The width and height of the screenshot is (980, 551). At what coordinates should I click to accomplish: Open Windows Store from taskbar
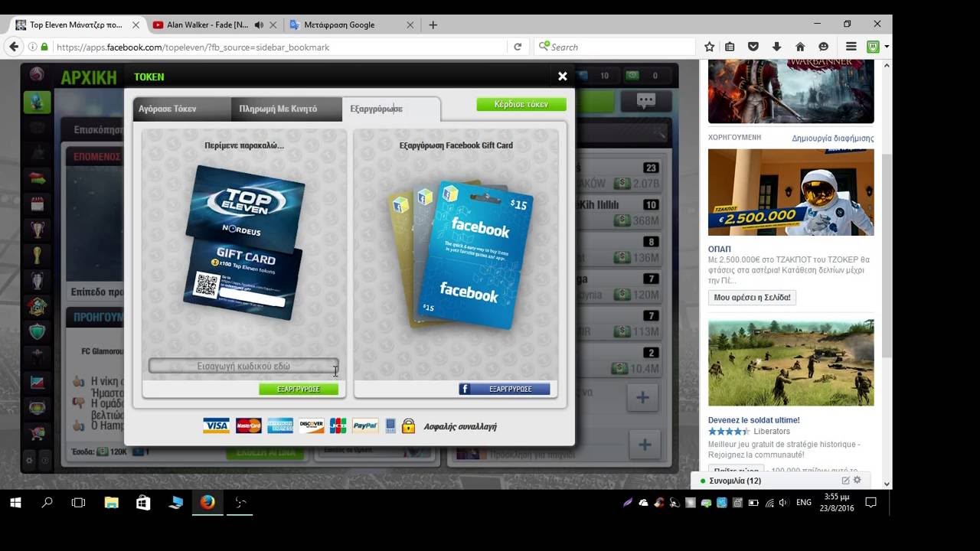(143, 503)
